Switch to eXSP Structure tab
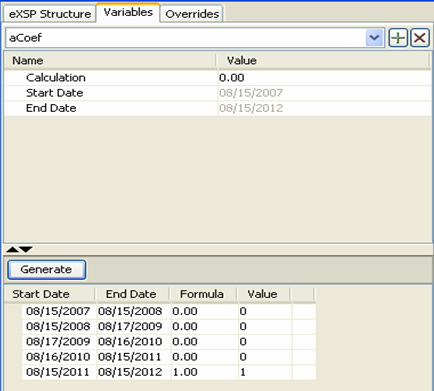434x391 pixels. 50,14
